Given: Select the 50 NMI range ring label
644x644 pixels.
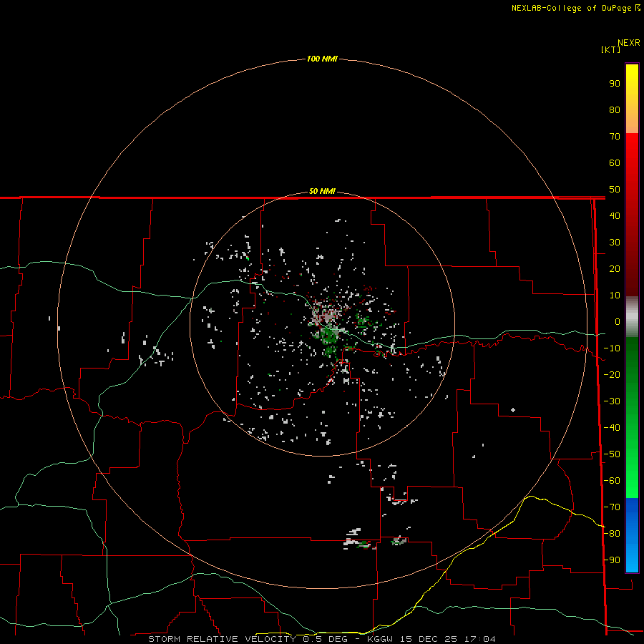Looking at the screenshot, I should (x=322, y=191).
